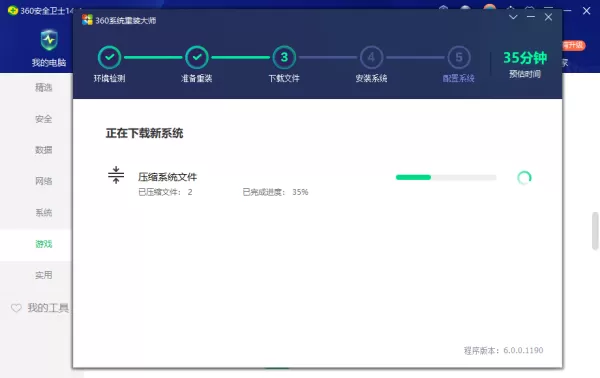Screen dimensions: 600x378
Task: Click step 3 下载文件 circle
Action: click(x=284, y=57)
